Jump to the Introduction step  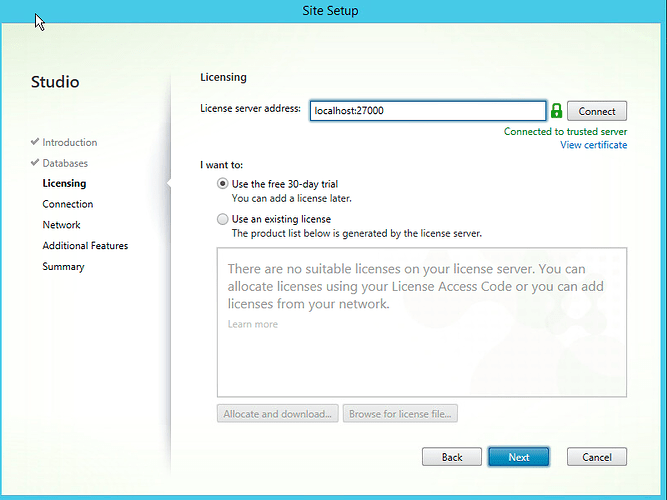coord(69,143)
